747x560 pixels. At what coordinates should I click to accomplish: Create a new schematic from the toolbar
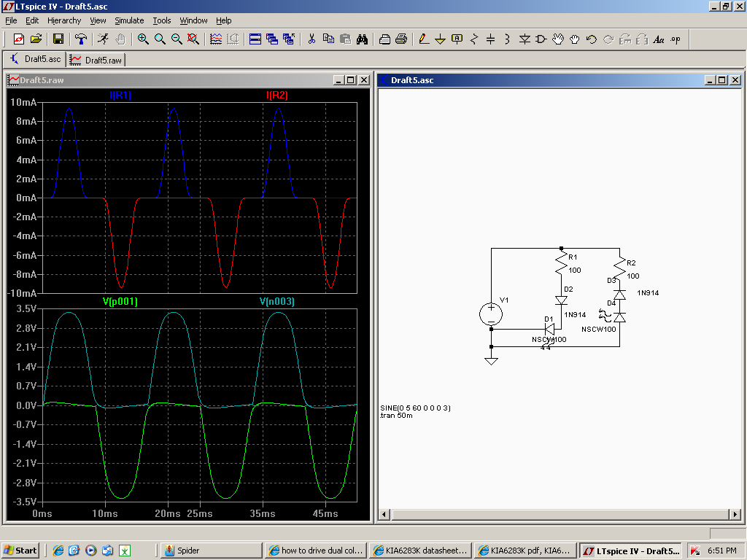pos(19,39)
